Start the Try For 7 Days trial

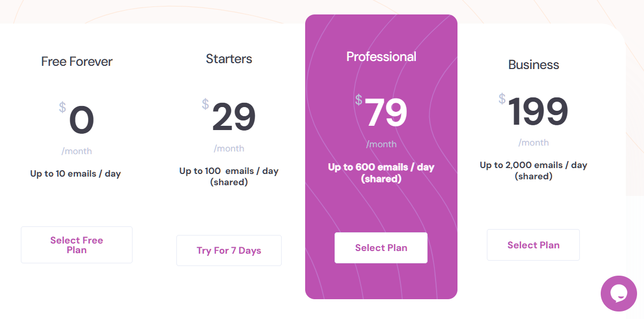pyautogui.click(x=229, y=250)
